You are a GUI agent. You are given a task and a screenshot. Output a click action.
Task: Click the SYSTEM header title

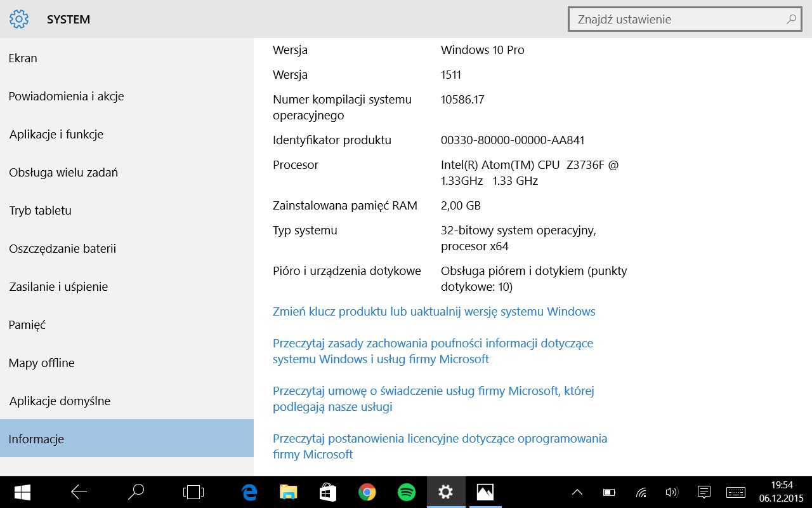pos(69,20)
